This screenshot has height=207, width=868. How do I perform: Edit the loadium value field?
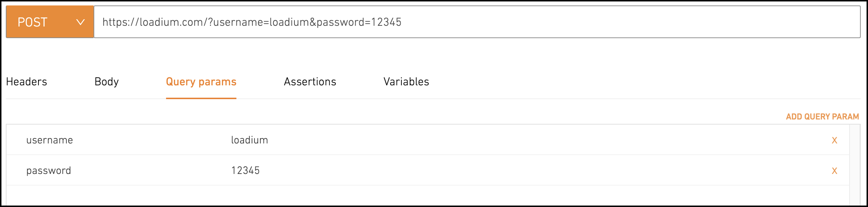[x=249, y=140]
